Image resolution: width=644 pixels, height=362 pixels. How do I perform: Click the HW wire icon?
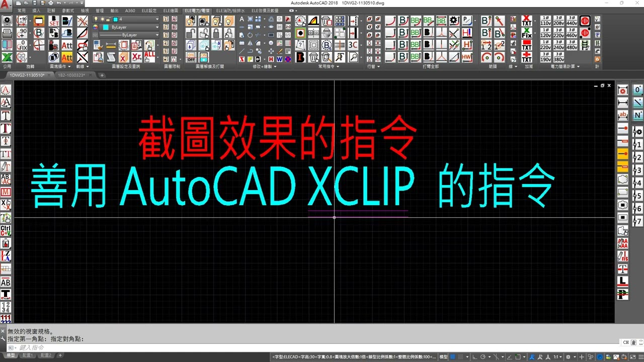pos(467,57)
